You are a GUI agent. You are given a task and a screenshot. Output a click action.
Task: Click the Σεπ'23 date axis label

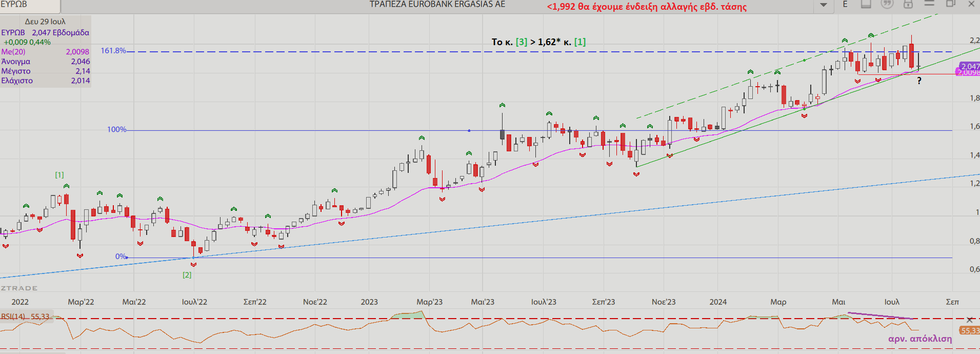pos(604,302)
